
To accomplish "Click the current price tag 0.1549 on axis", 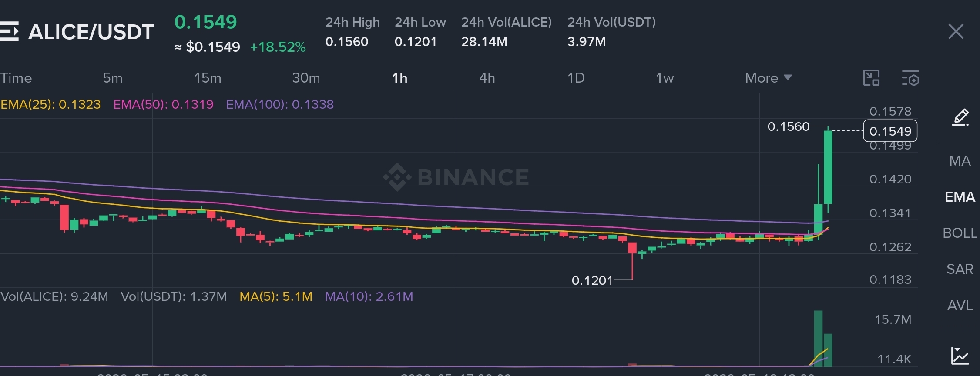I will tap(890, 131).
